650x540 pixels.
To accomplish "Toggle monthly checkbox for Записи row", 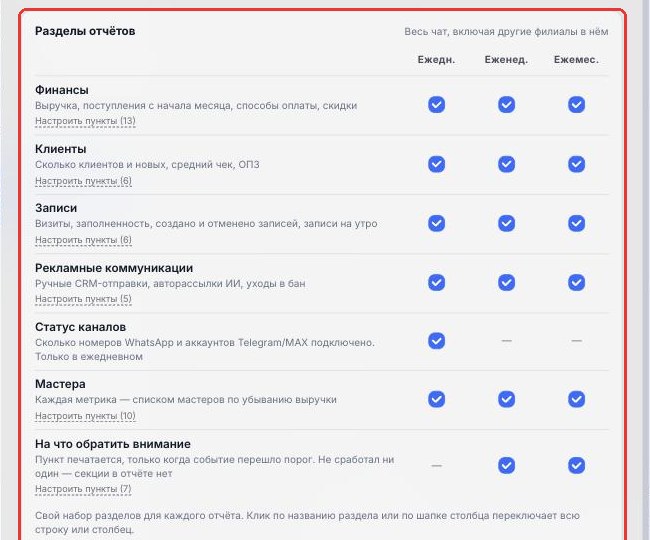I will click(x=576, y=223).
